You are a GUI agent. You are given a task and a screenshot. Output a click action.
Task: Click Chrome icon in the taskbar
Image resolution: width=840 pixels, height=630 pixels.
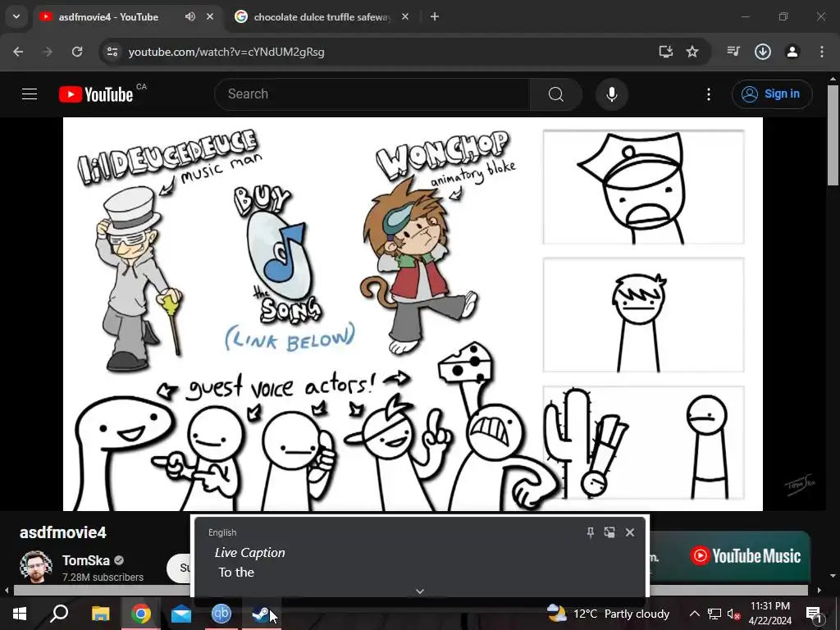click(x=140, y=614)
